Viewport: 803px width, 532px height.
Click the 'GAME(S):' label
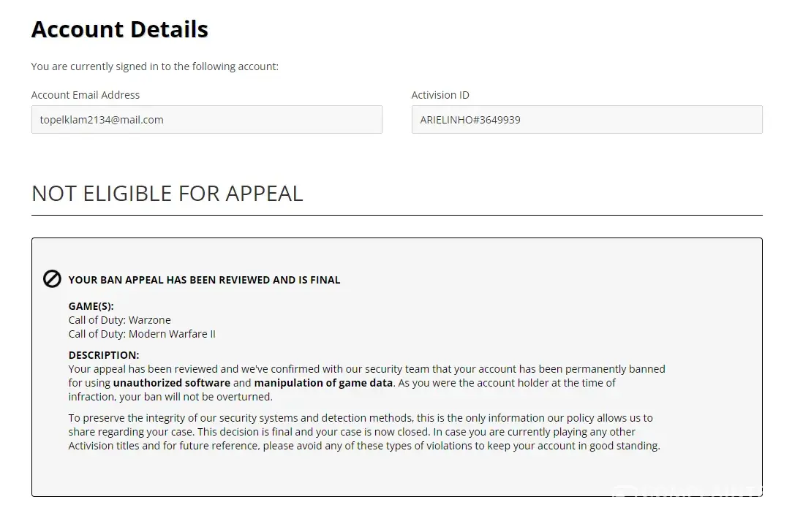pyautogui.click(x=91, y=306)
